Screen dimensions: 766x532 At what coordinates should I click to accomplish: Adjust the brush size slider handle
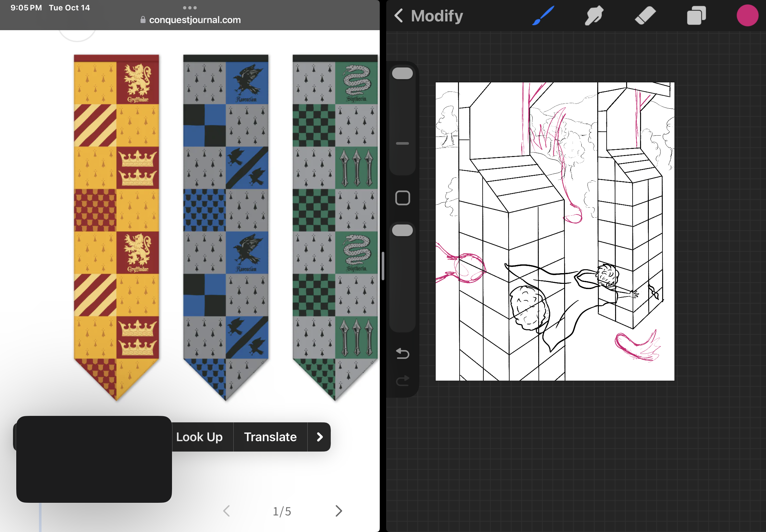402,73
